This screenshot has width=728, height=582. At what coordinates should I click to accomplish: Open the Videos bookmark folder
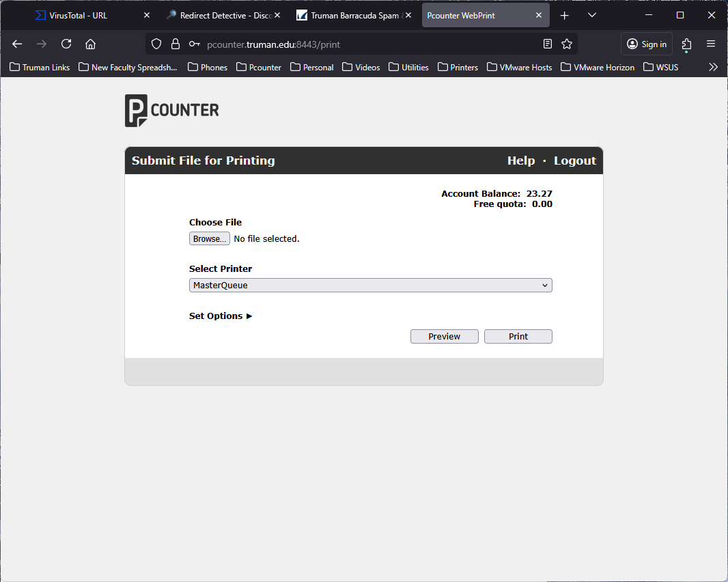pos(361,68)
